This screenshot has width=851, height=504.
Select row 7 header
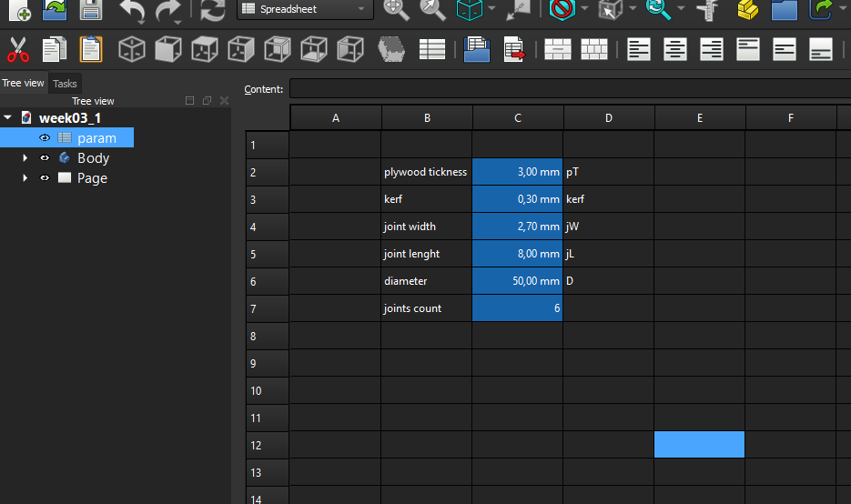(x=267, y=308)
